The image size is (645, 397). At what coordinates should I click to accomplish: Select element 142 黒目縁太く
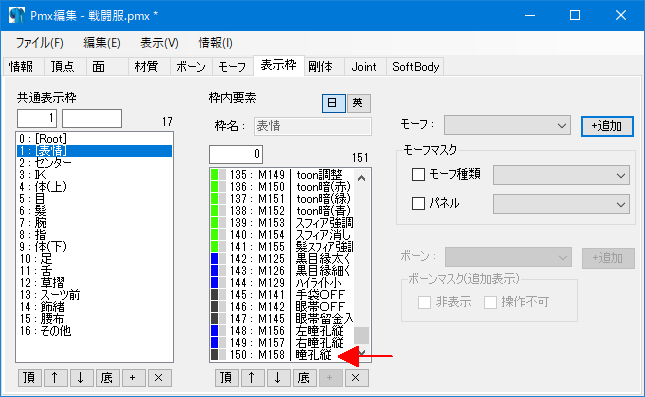(x=282, y=259)
